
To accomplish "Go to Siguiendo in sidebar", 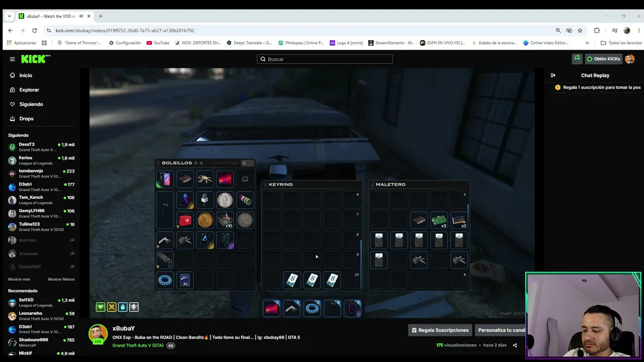I will pyautogui.click(x=31, y=104).
